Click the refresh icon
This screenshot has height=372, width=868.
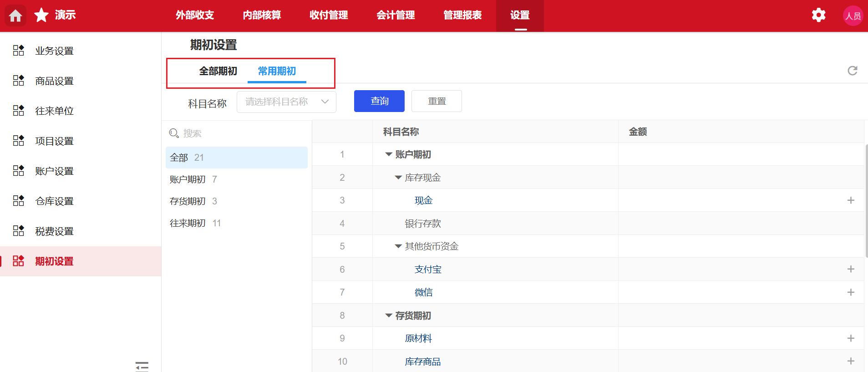[852, 71]
